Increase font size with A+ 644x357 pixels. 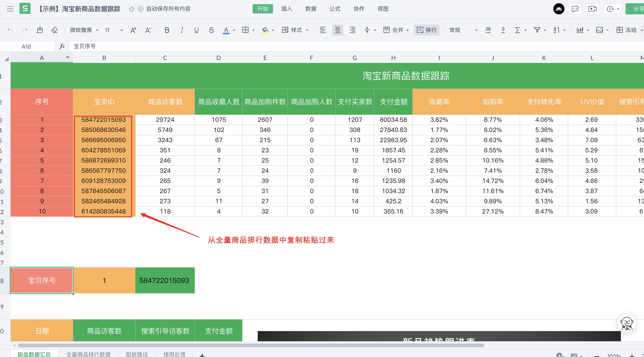[x=133, y=30]
